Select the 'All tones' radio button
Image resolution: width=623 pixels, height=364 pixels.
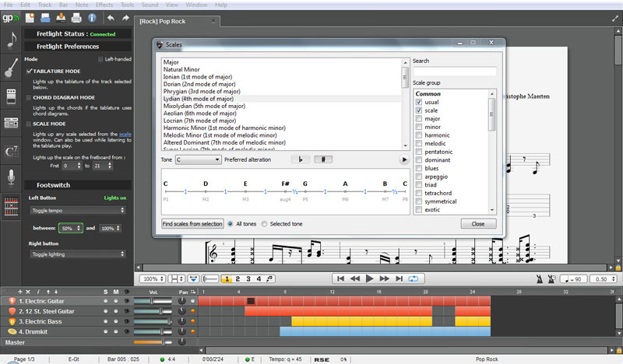(230, 224)
